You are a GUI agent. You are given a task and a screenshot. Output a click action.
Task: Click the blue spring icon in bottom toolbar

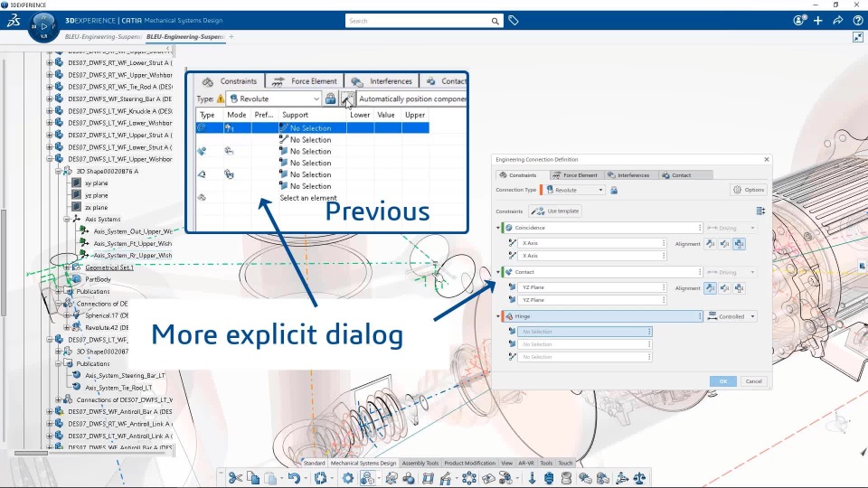(549, 478)
